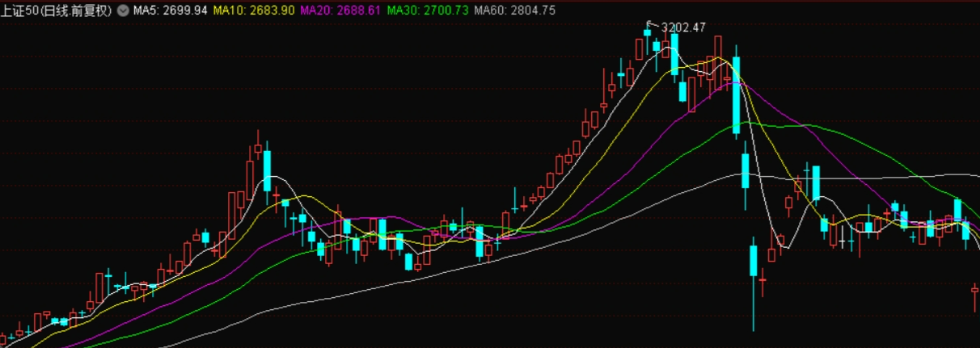Click the 上证50(日线.前复权) chart title

click(57, 10)
